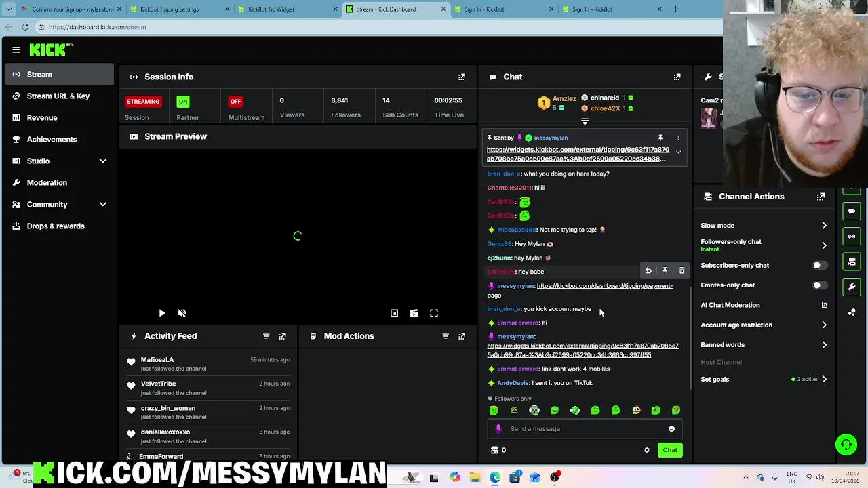The width and height of the screenshot is (868, 488).
Task: Click the browser address bar
Action: 380,27
